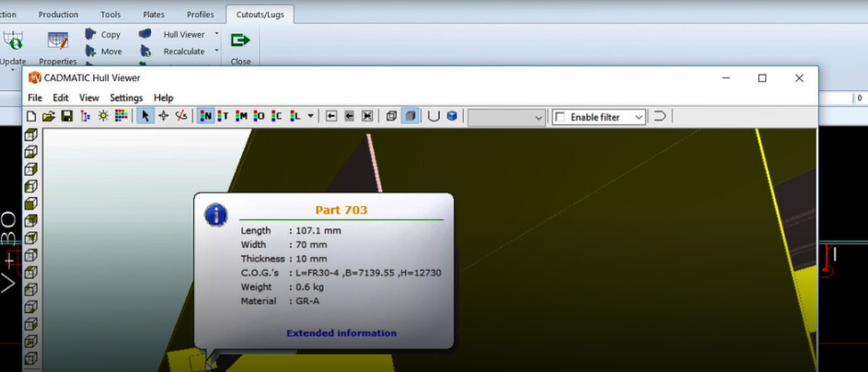The width and height of the screenshot is (868, 372).
Task: Click the Part 703 tooltip title
Action: click(341, 210)
